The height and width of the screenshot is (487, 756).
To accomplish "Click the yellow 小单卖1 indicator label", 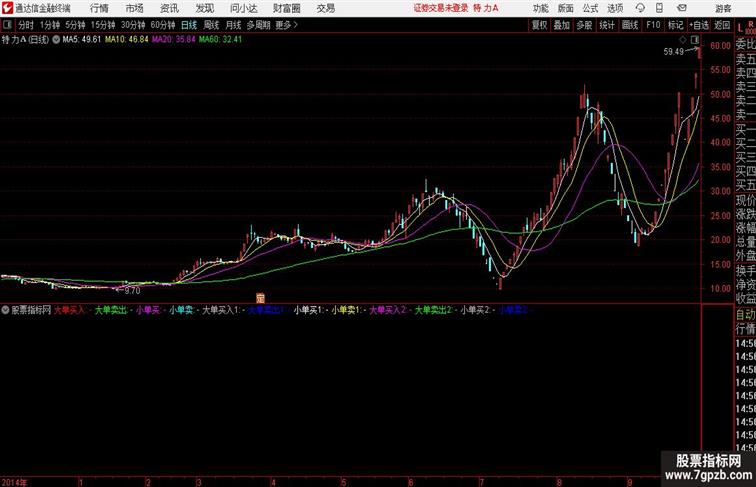I will point(347,310).
